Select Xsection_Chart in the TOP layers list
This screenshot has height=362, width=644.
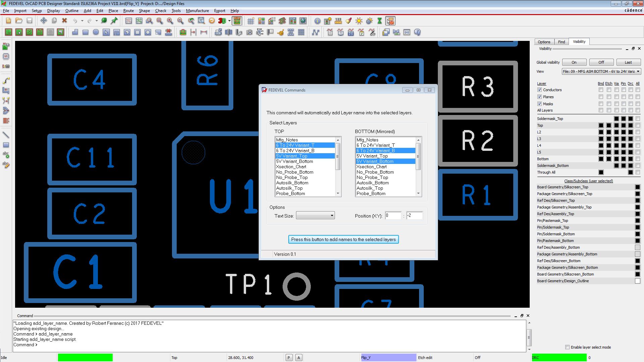[x=291, y=167]
